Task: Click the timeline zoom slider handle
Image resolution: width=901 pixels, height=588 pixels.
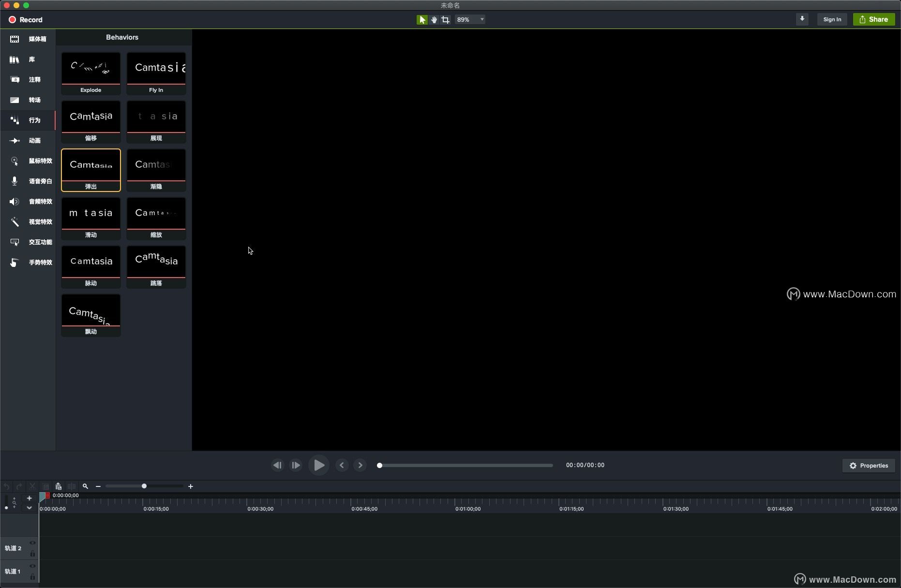Action: [144, 486]
